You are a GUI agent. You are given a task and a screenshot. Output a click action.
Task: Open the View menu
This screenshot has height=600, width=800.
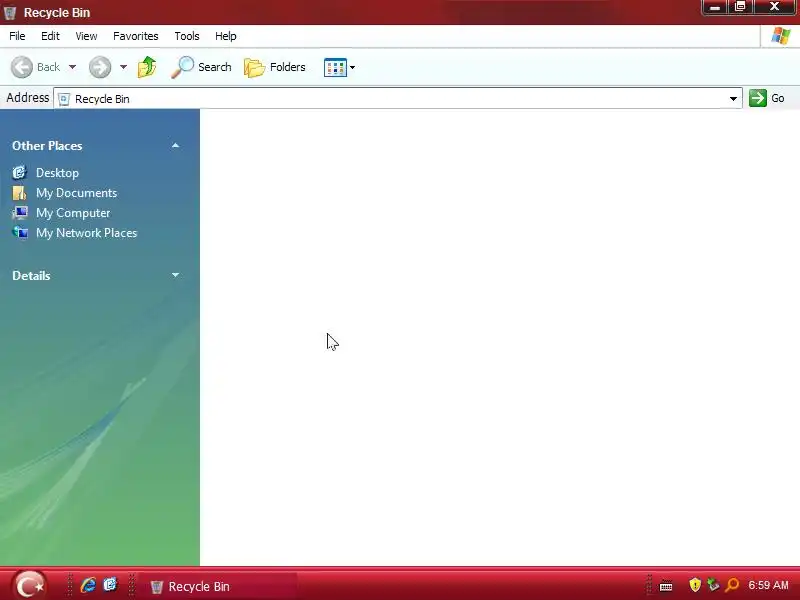click(86, 36)
